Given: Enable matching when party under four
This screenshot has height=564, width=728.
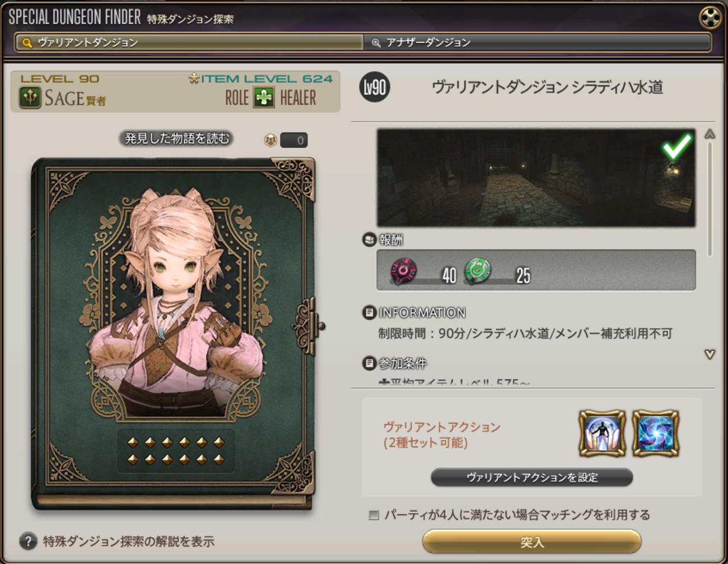Looking at the screenshot, I should coord(374,515).
